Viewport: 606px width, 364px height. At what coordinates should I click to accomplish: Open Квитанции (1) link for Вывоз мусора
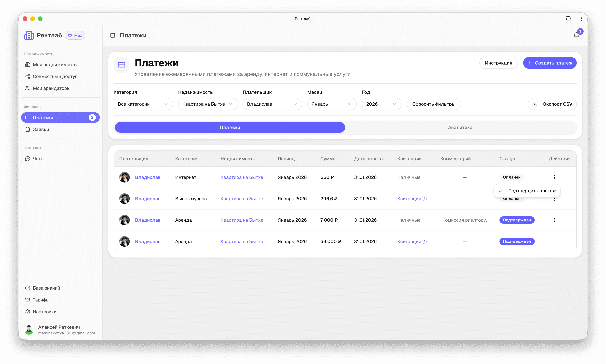coord(412,199)
